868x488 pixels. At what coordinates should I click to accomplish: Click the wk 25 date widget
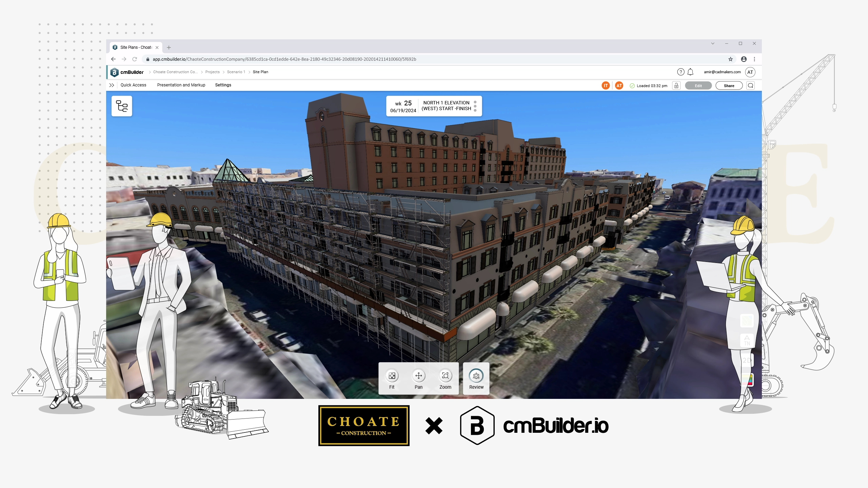pos(403,106)
